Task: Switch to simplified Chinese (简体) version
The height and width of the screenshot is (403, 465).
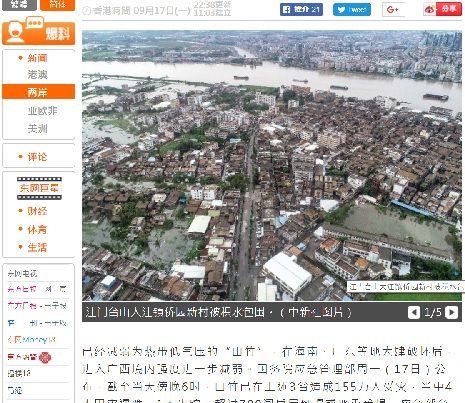Action: [57, 5]
